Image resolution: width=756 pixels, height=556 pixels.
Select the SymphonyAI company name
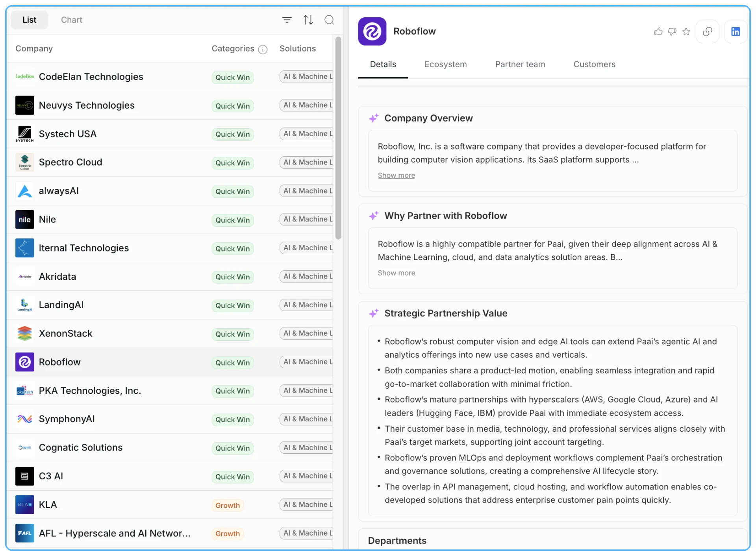(x=67, y=419)
